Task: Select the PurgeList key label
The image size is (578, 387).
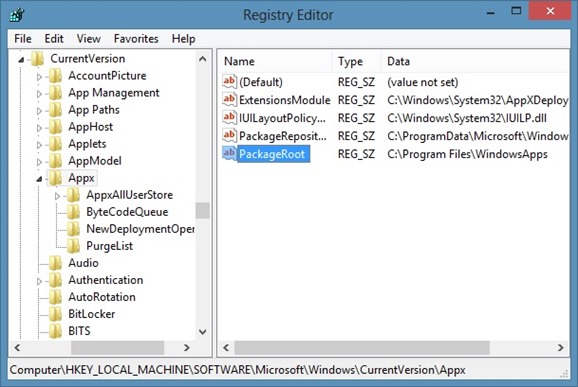Action: click(x=109, y=246)
